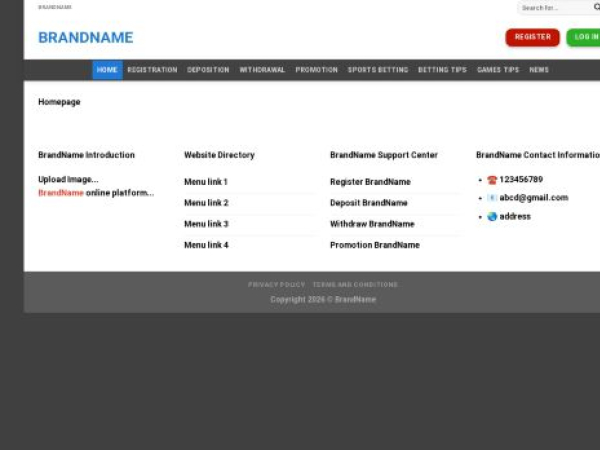This screenshot has width=600, height=450.
Task: Click the email envelope icon
Action: (492, 198)
